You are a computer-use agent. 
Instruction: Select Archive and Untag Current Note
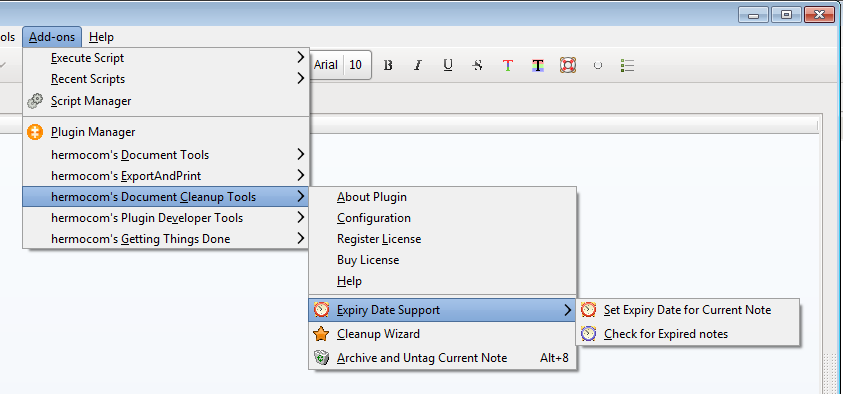[442, 357]
